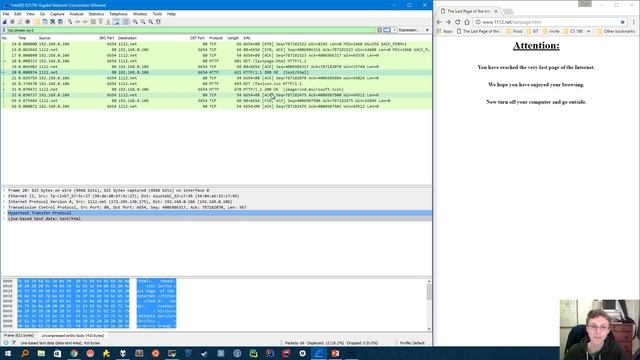This screenshot has width=640, height=360.
Task: Click the stop capture toolbar icon
Action: [x=12, y=22]
